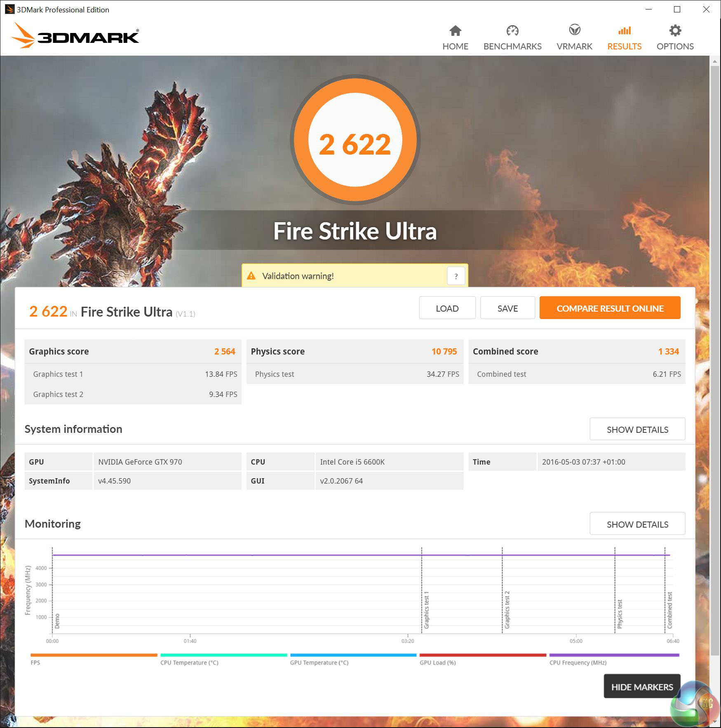Click the HIDE MARKERS button
Viewport: 721px width, 728px height.
[x=642, y=686]
